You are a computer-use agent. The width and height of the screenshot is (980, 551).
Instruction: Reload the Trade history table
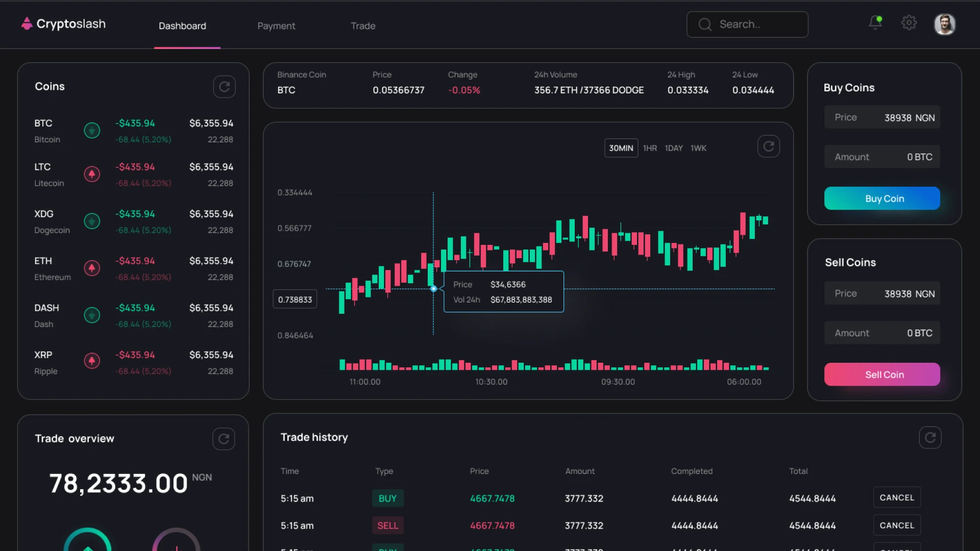coord(929,437)
